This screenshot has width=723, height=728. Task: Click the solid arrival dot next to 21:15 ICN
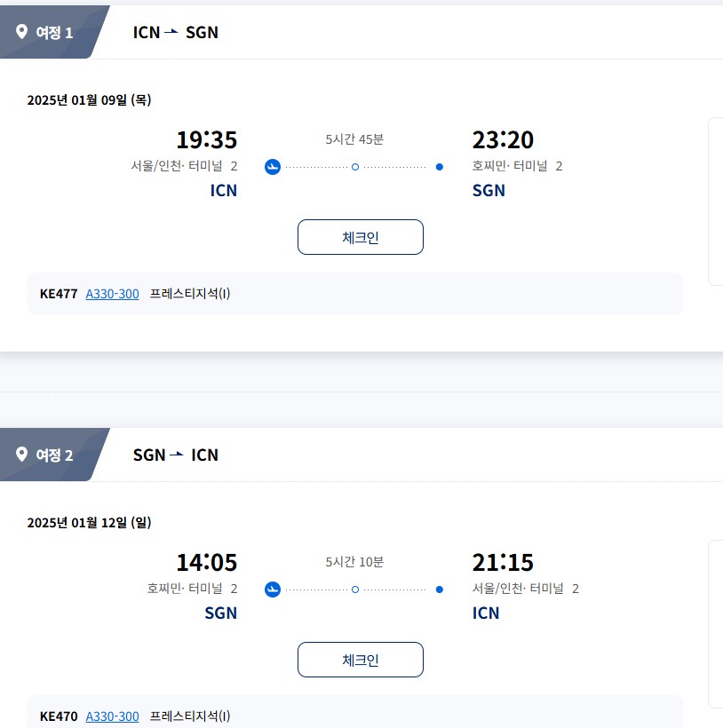[x=440, y=590]
